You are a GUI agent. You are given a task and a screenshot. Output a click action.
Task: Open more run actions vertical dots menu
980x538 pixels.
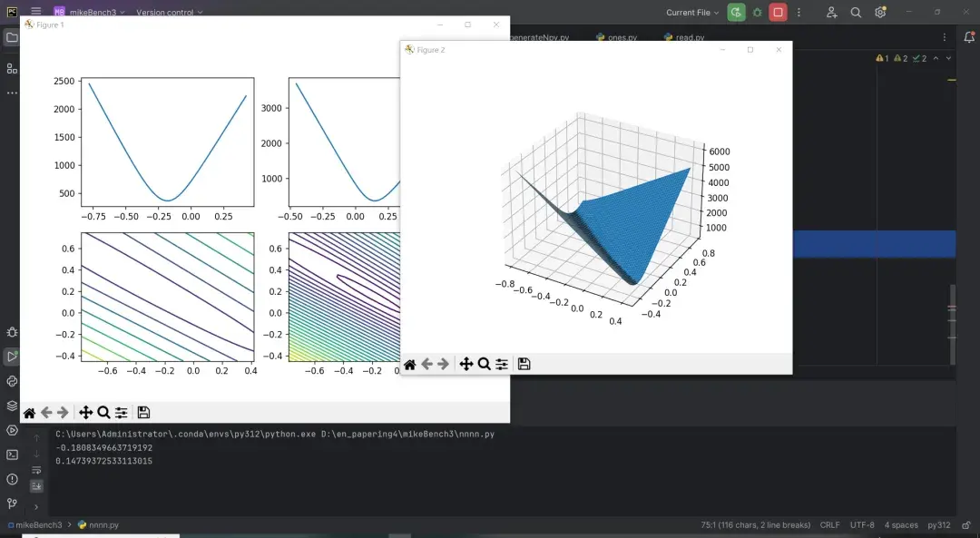click(x=799, y=12)
